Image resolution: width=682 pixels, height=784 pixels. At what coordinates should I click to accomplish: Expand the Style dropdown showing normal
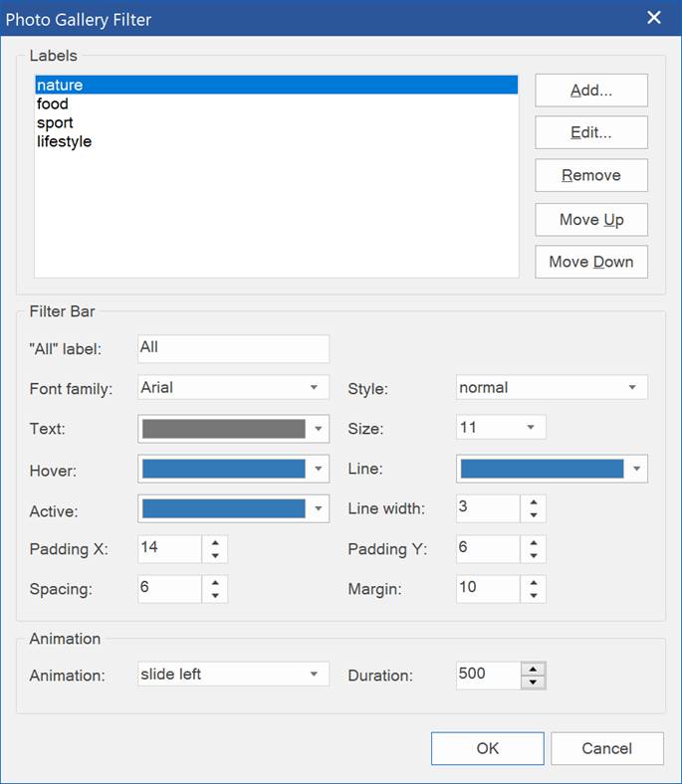pyautogui.click(x=552, y=387)
